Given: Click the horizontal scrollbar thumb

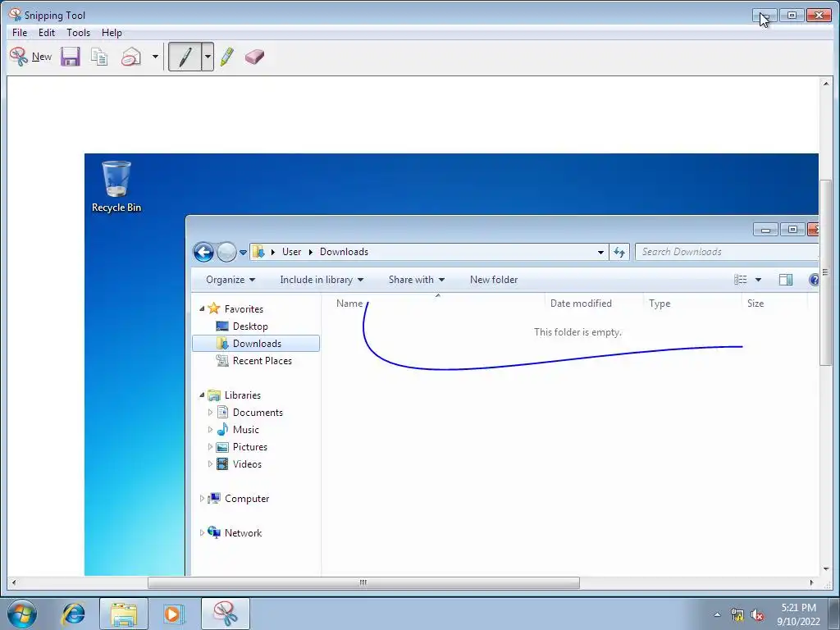Looking at the screenshot, I should pos(363,582).
